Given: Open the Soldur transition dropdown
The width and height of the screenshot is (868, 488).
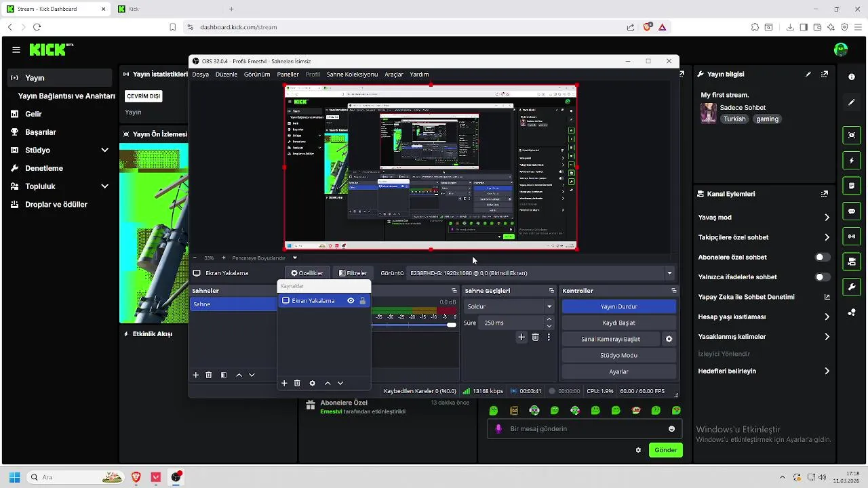Looking at the screenshot, I should (x=509, y=306).
